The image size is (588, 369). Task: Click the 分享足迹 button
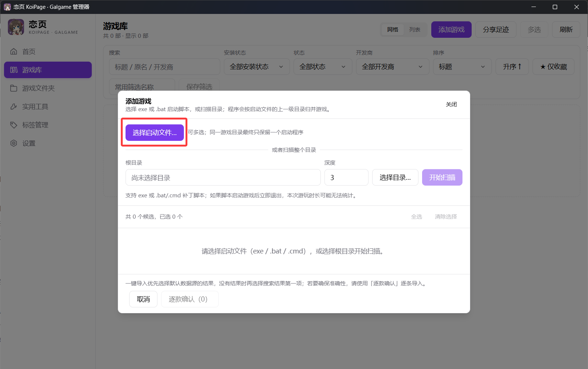pos(496,29)
